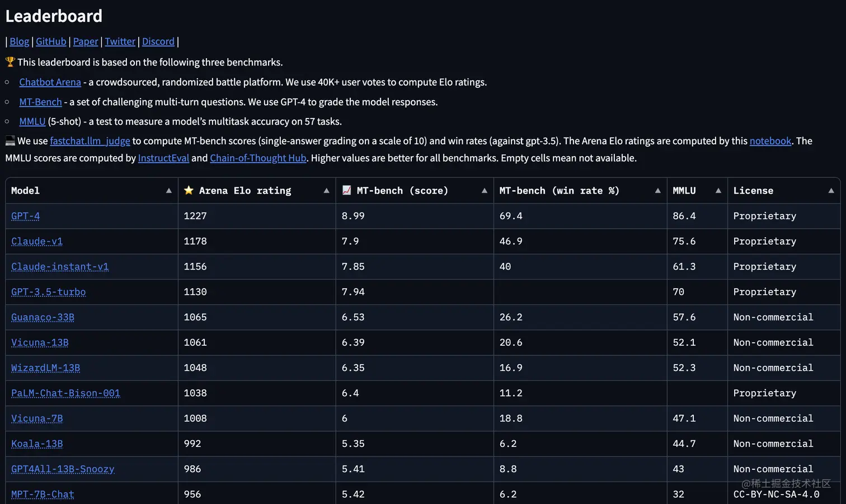Open the Elo ratings notebook link

pos(770,141)
